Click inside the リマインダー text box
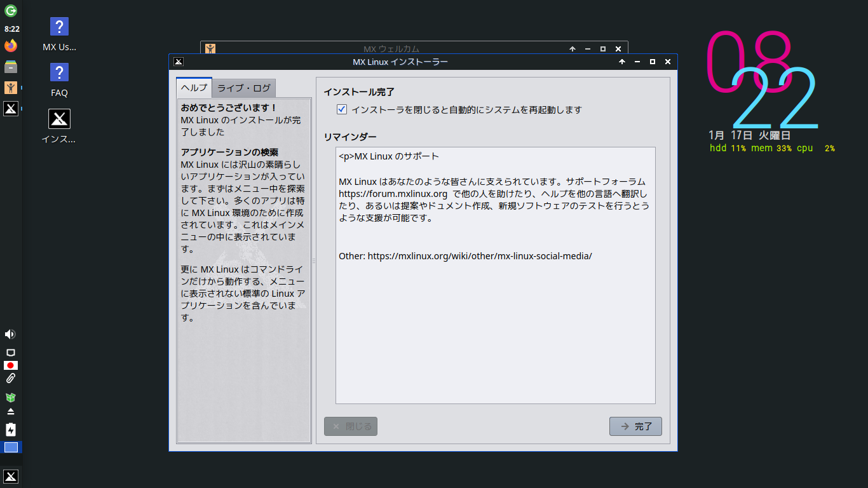 (496, 276)
